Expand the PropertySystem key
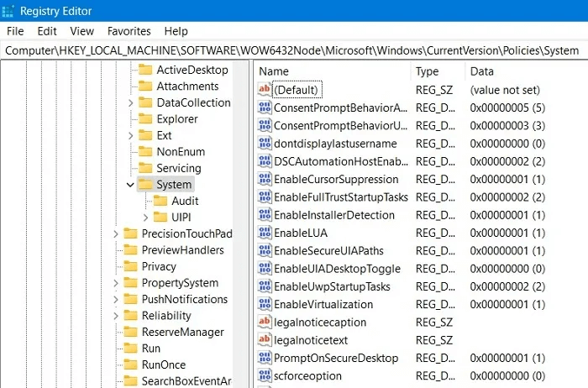Image resolution: width=588 pixels, height=388 pixels. pos(116,283)
